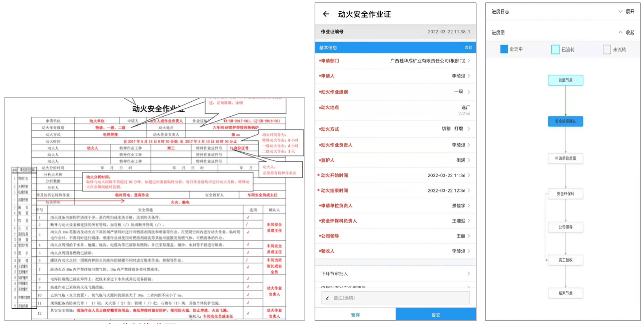The image size is (644, 324).
Task: Click the 暂存 button
Action: tap(355, 315)
